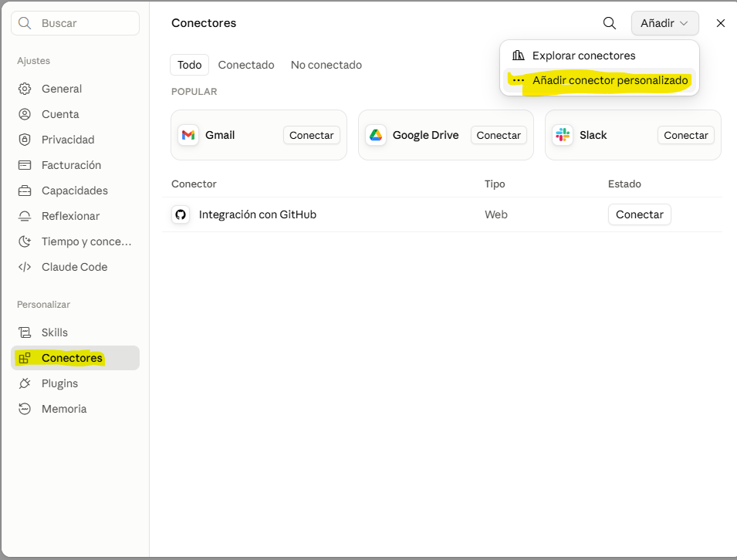The image size is (737, 560).
Task: Connect Integración con GitHub via Conectar
Action: (639, 214)
